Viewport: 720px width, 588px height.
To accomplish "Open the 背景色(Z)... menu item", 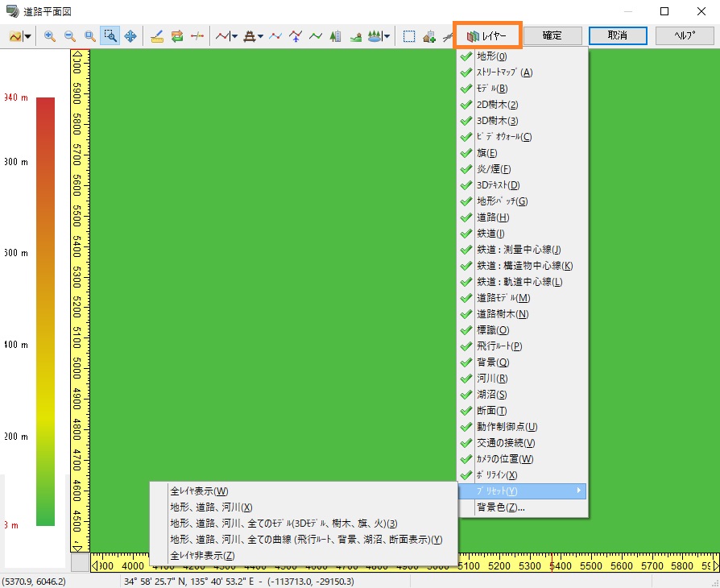I will pos(523,507).
